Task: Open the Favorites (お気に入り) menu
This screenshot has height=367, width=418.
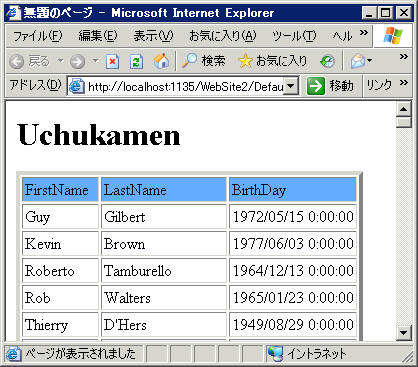Action: (x=223, y=36)
